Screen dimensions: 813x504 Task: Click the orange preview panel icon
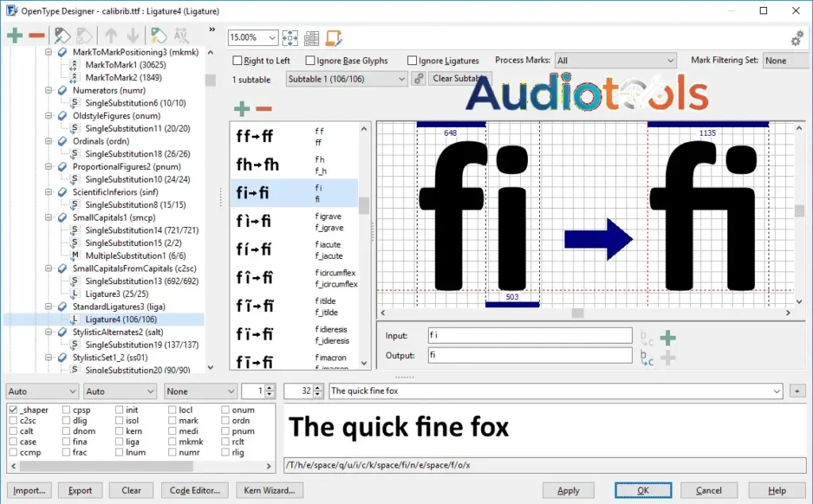click(333, 38)
